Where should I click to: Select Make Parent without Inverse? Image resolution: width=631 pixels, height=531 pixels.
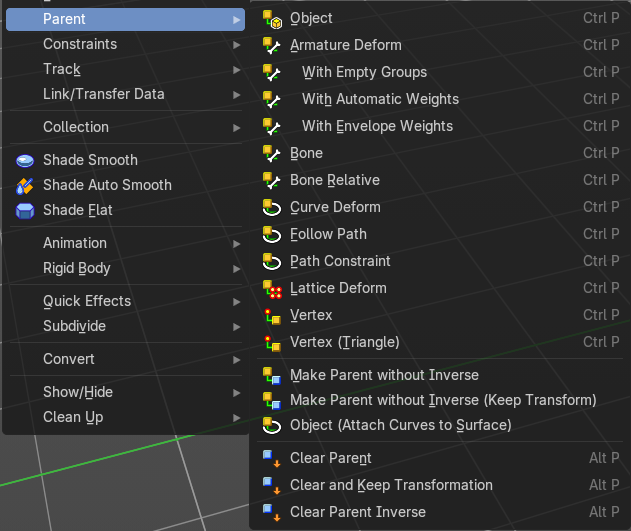point(440,375)
